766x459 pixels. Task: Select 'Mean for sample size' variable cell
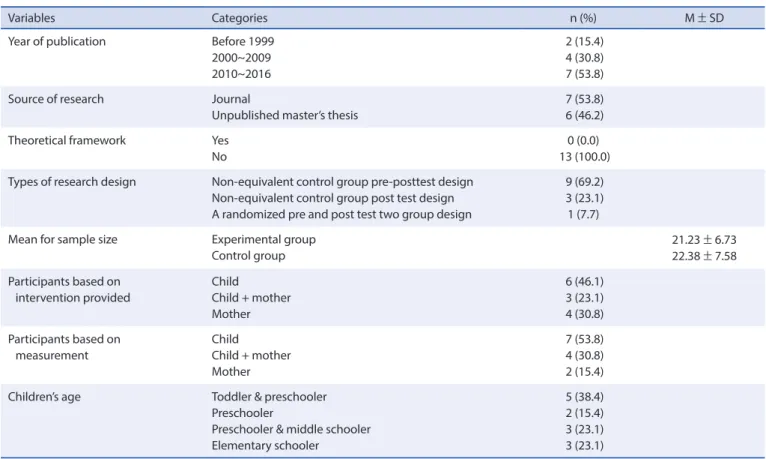pyautogui.click(x=63, y=240)
